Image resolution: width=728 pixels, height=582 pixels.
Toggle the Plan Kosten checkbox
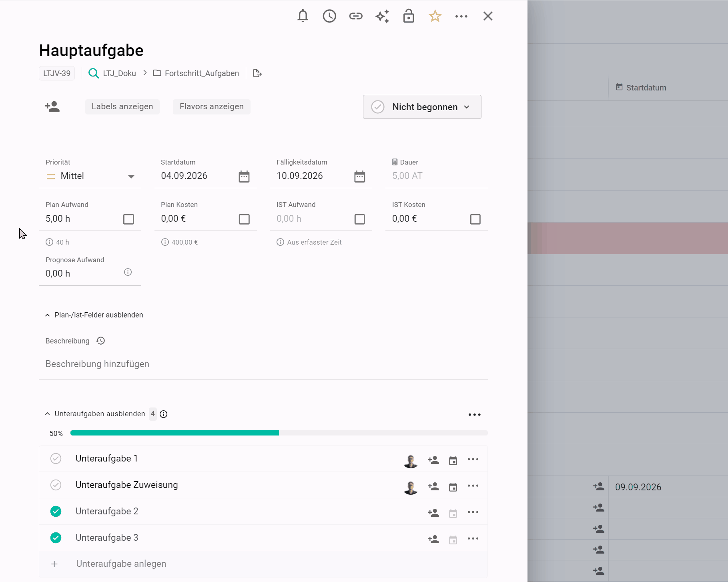(244, 219)
